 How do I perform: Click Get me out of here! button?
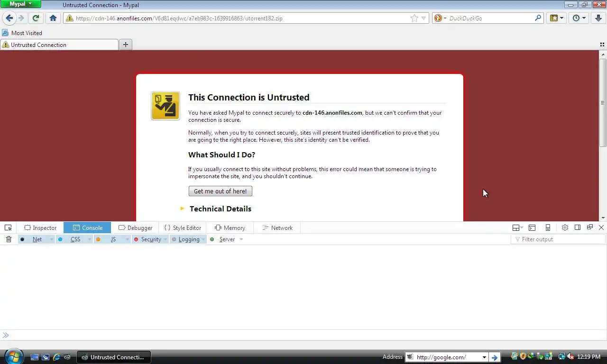[221, 191]
